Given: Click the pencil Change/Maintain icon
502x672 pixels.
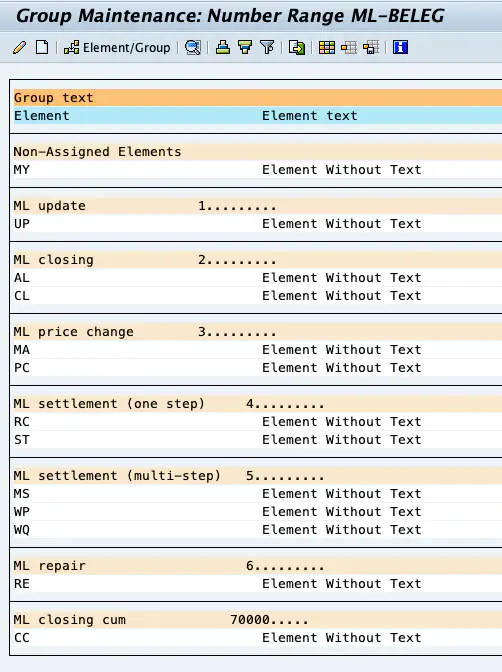Looking at the screenshot, I should (19, 47).
